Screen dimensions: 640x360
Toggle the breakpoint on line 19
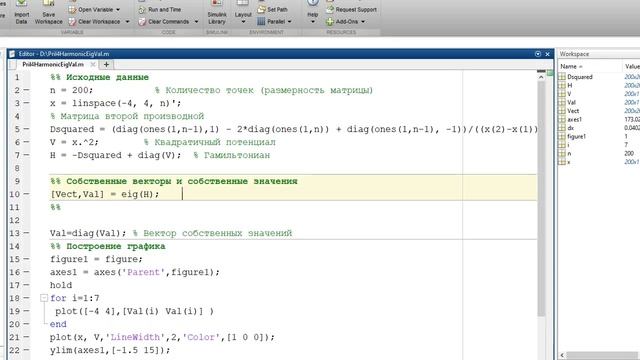pos(26,311)
